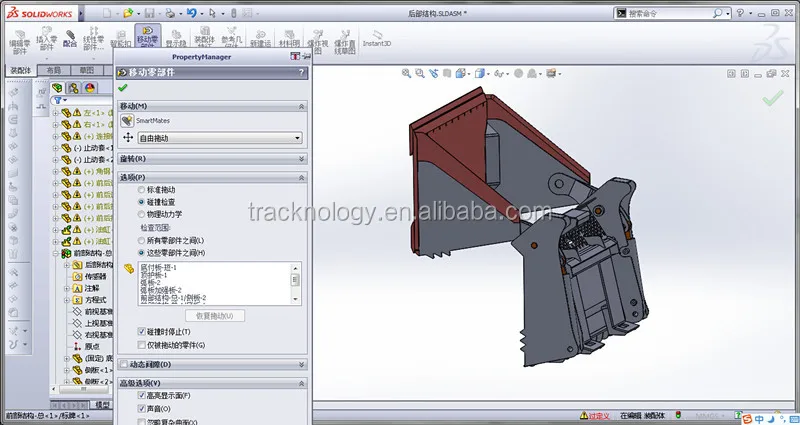Image resolution: width=800 pixels, height=425 pixels.
Task: Enable the 仅被拖动的零件 checkbox
Action: point(141,345)
